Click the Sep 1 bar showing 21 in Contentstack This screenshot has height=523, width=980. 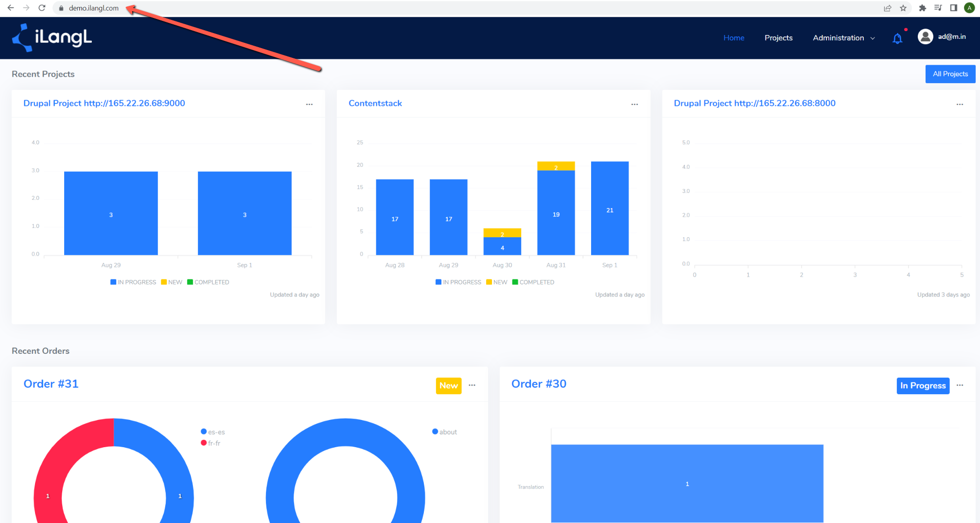point(610,208)
